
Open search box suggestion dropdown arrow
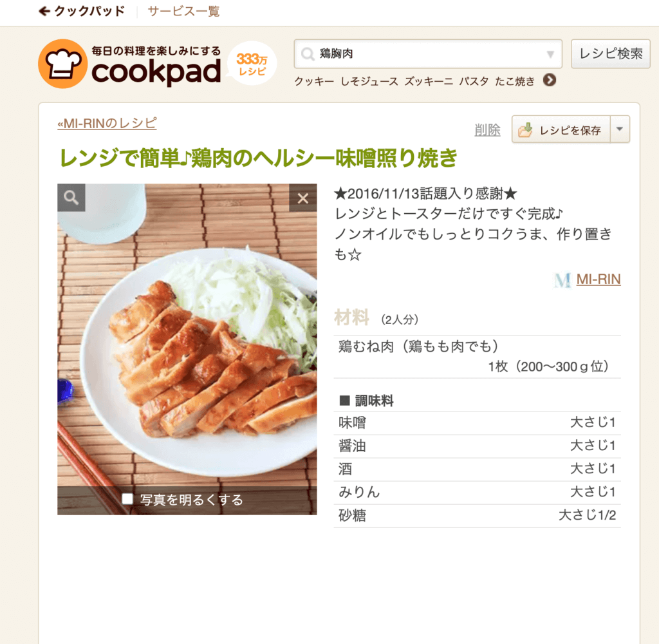pos(550,54)
